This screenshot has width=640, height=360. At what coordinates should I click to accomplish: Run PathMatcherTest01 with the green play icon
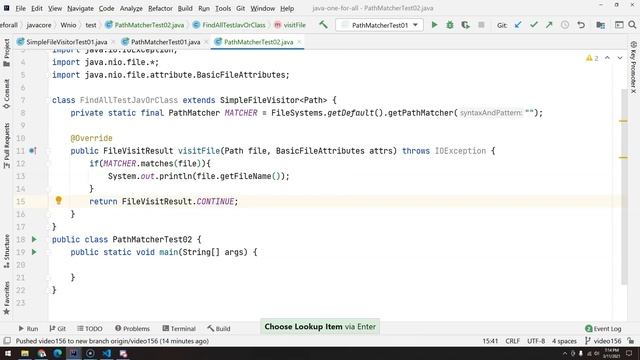click(434, 25)
